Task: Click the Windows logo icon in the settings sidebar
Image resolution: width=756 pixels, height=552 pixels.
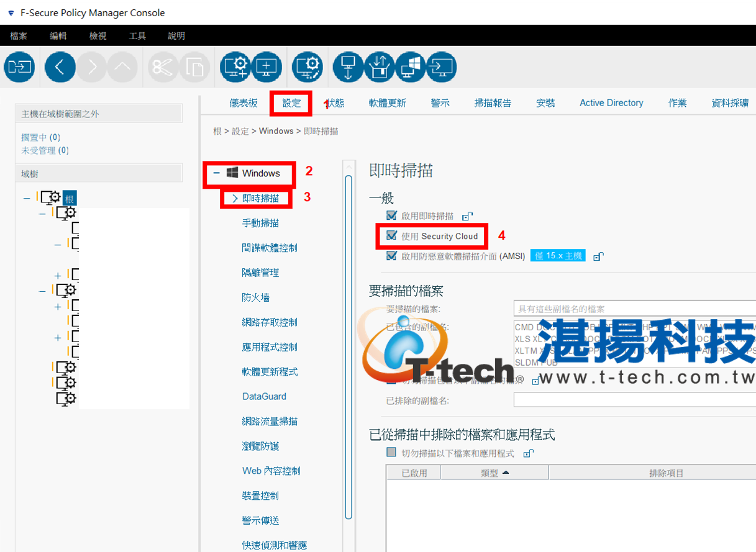Action: point(232,173)
